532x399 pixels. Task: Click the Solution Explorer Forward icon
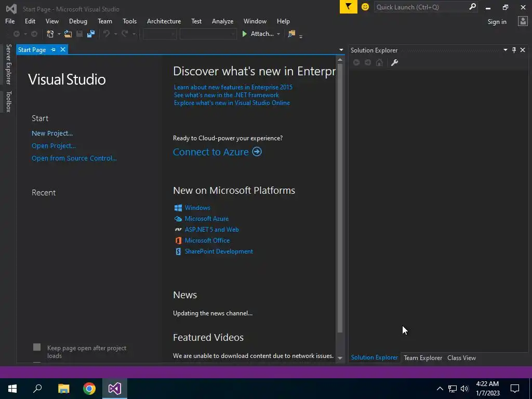coord(368,62)
